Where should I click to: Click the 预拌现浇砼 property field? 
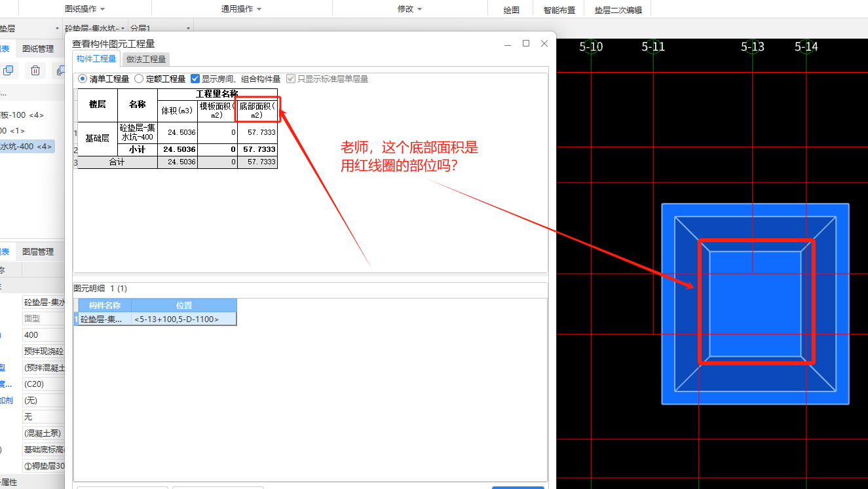tap(43, 351)
